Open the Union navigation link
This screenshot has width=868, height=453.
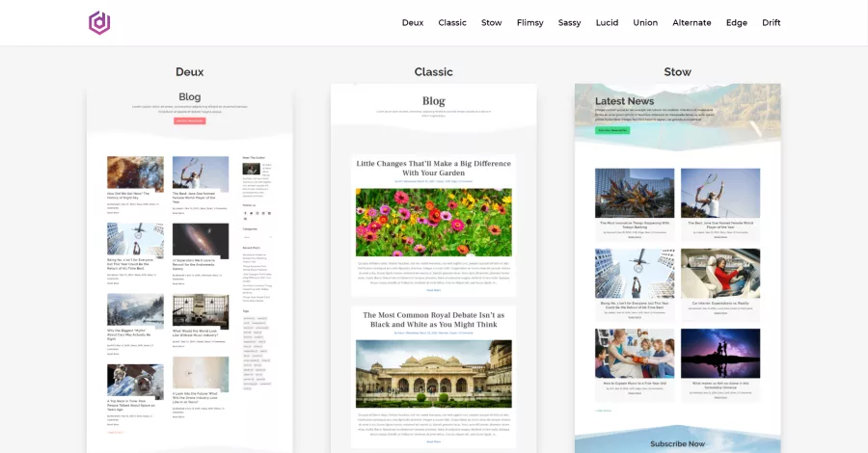coord(645,23)
